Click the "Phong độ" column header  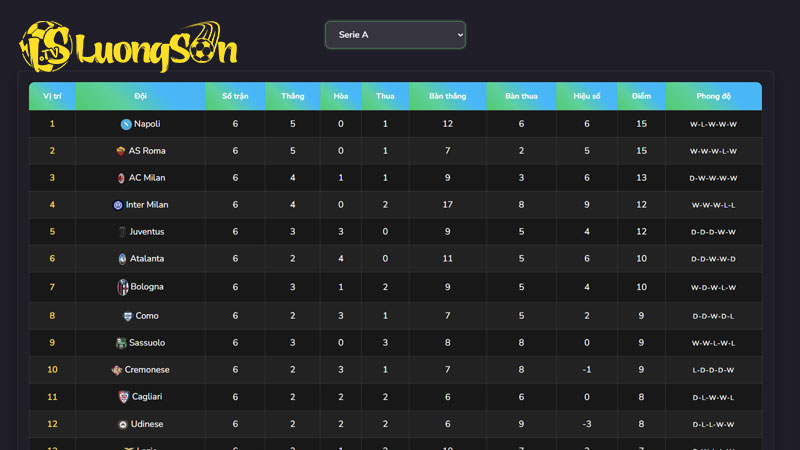pyautogui.click(x=713, y=96)
